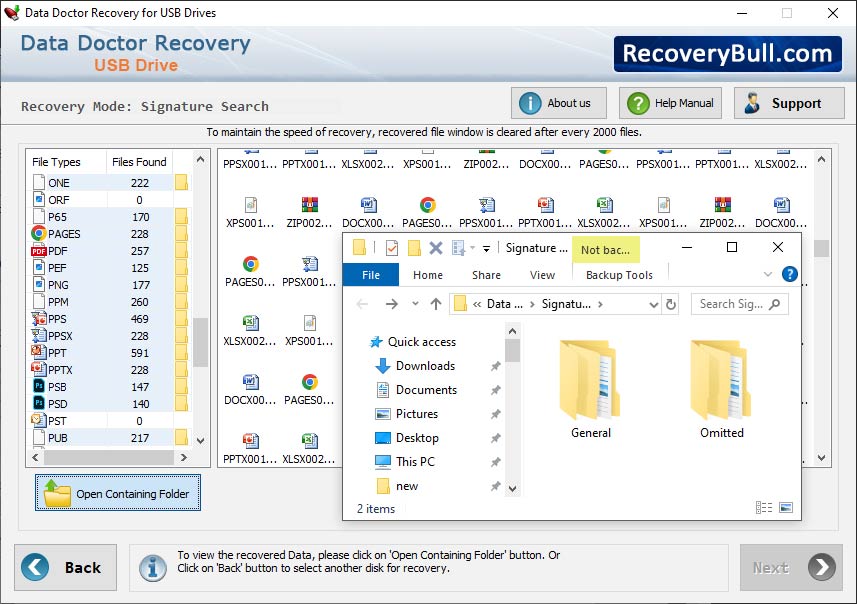Image resolution: width=857 pixels, height=604 pixels.
Task: Open Downloads in navigation pane
Action: pos(415,366)
